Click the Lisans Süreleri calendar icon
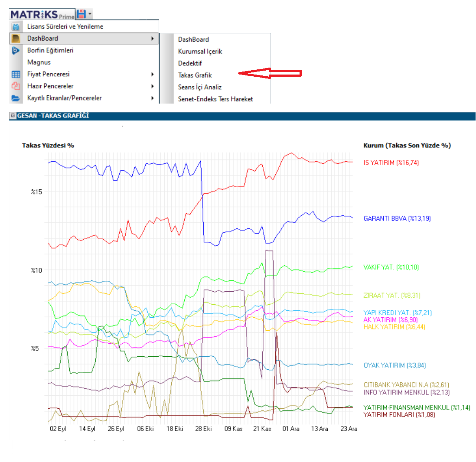 click(16, 27)
